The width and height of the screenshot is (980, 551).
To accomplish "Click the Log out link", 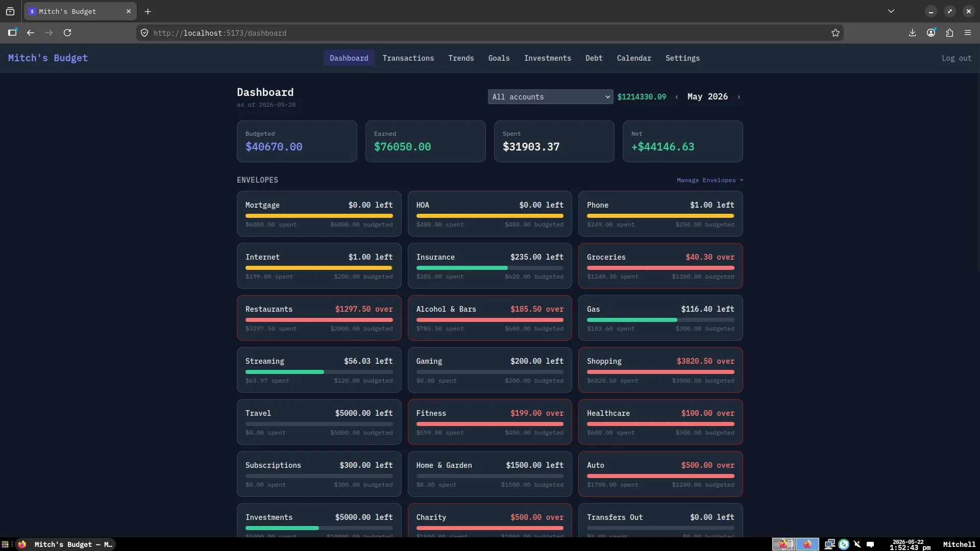I will click(957, 58).
